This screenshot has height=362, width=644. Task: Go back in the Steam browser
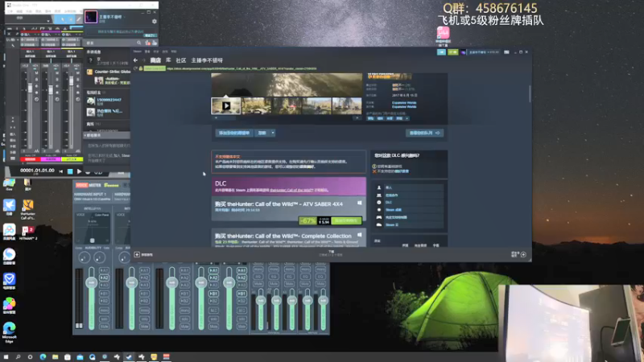pyautogui.click(x=135, y=60)
